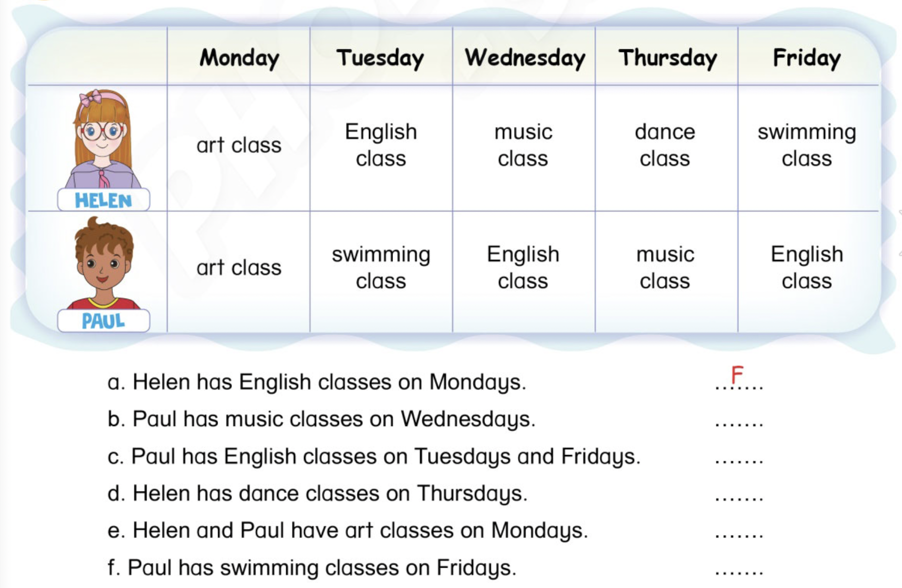902x588 pixels.
Task: Click the Monday column header
Action: coord(239,58)
